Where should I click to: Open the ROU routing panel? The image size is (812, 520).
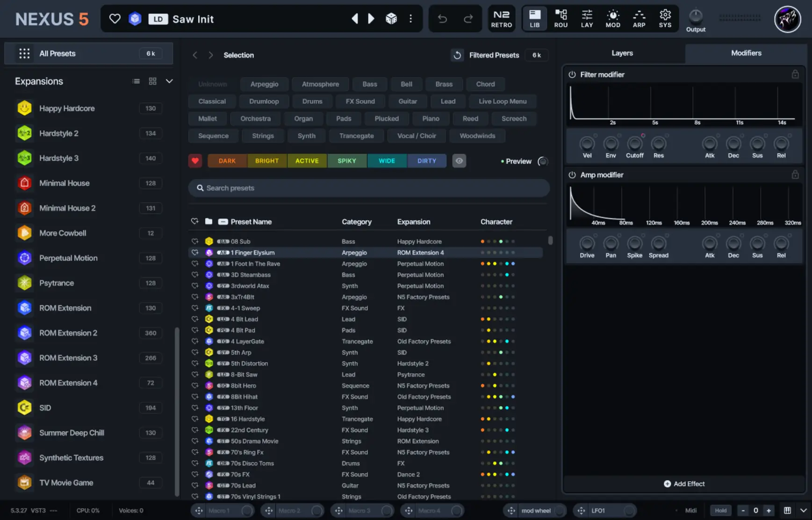(x=560, y=19)
